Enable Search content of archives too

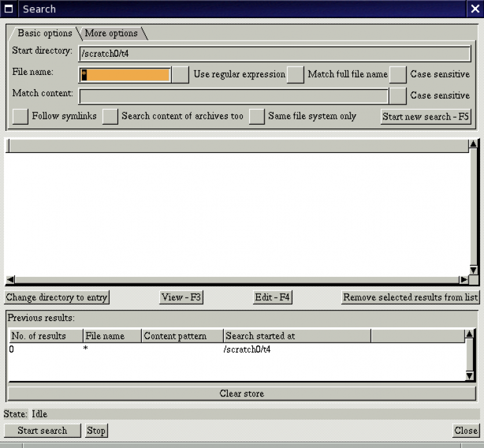pyautogui.click(x=110, y=116)
